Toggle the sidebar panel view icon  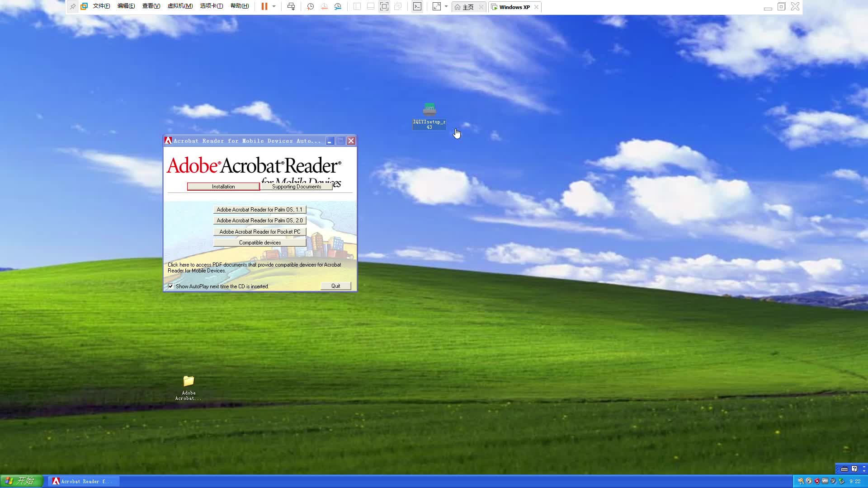click(x=357, y=6)
